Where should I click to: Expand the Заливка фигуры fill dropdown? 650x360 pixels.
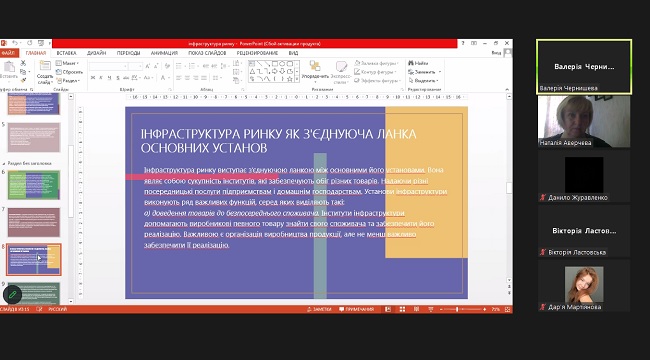coord(376,63)
